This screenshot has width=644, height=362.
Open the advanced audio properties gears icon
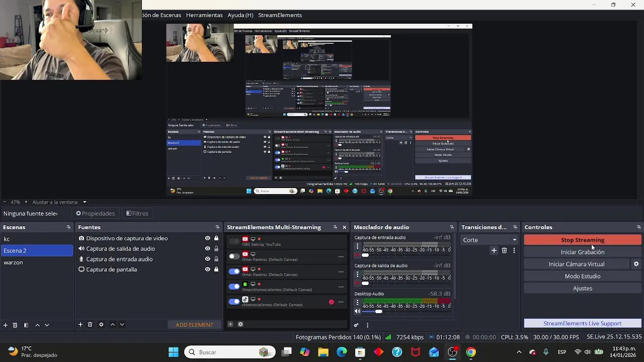point(357,325)
